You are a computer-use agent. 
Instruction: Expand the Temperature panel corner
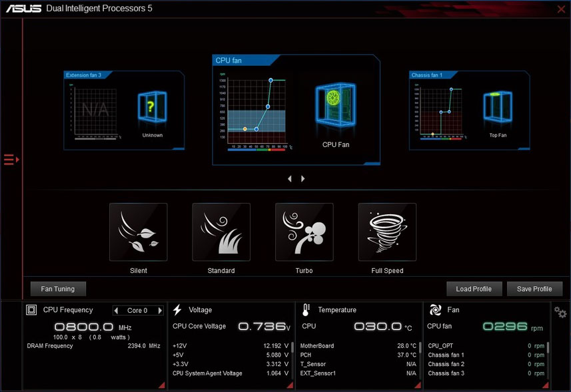[418, 385]
